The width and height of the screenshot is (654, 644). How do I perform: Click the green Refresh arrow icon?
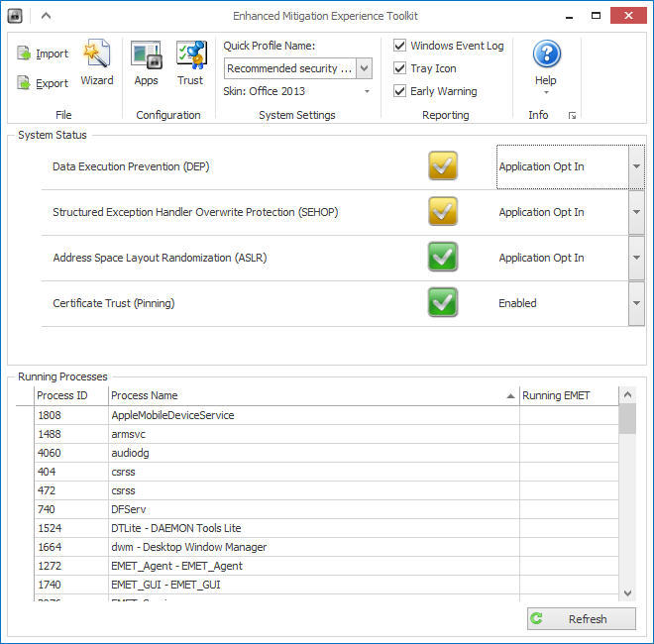click(536, 618)
